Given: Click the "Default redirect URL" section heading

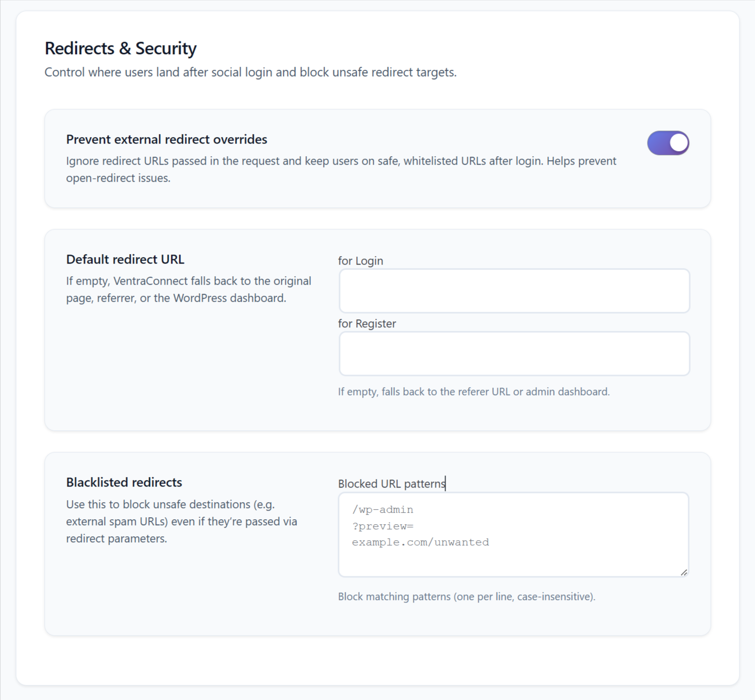Looking at the screenshot, I should (125, 260).
